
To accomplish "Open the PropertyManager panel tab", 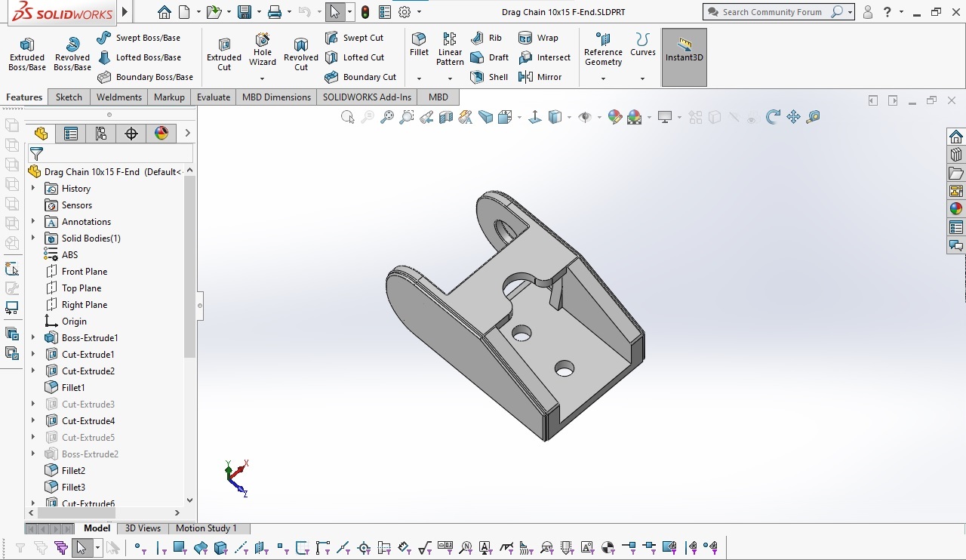I will (x=71, y=134).
